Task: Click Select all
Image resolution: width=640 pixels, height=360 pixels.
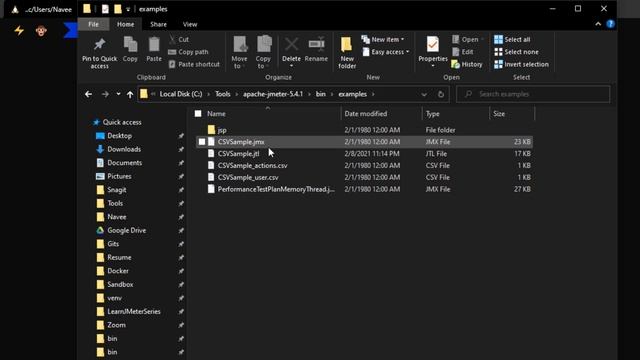Action: tap(512, 39)
